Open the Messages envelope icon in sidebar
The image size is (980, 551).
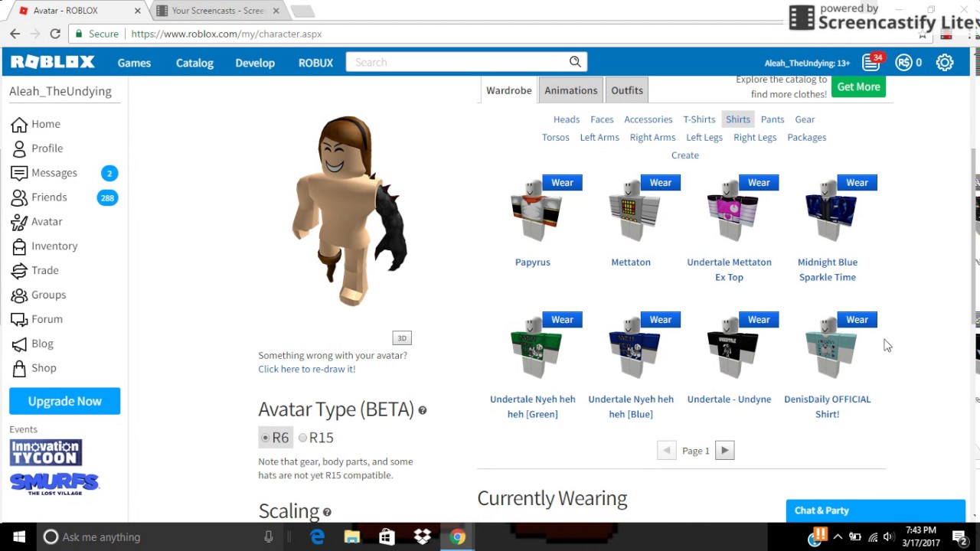pos(19,173)
